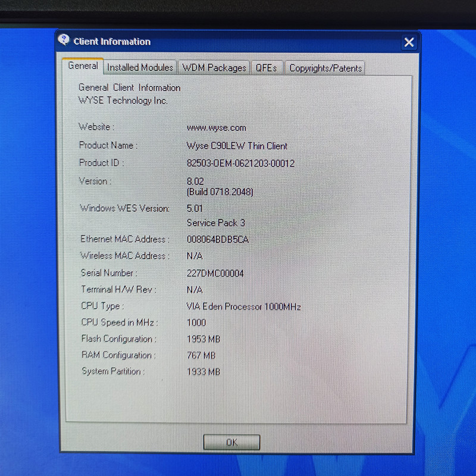Click the Flash Configuration value 1953 MB
The height and width of the screenshot is (476, 476).
(x=203, y=339)
